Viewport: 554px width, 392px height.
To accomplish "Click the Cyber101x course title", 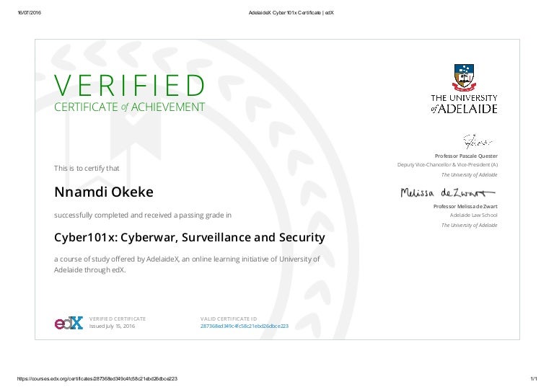I will pos(190,237).
